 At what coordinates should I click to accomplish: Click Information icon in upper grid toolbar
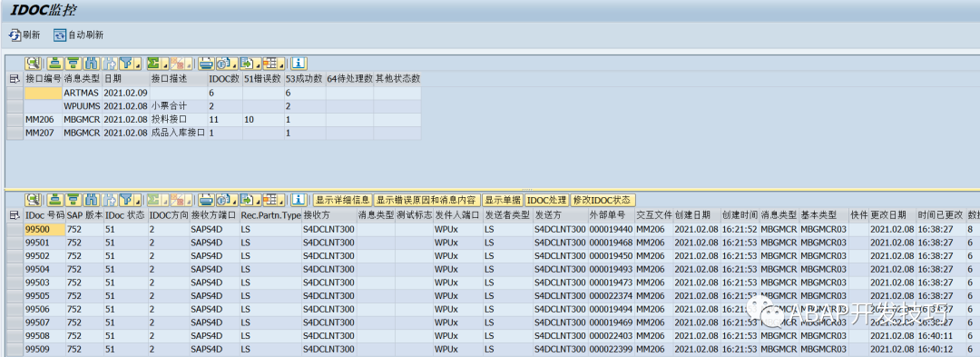299,64
